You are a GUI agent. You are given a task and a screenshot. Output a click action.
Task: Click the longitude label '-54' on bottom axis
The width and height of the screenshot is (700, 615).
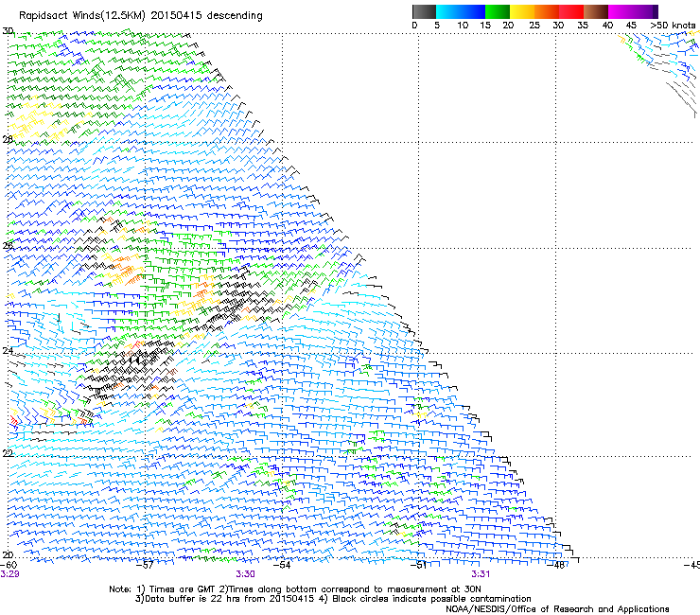tap(282, 565)
